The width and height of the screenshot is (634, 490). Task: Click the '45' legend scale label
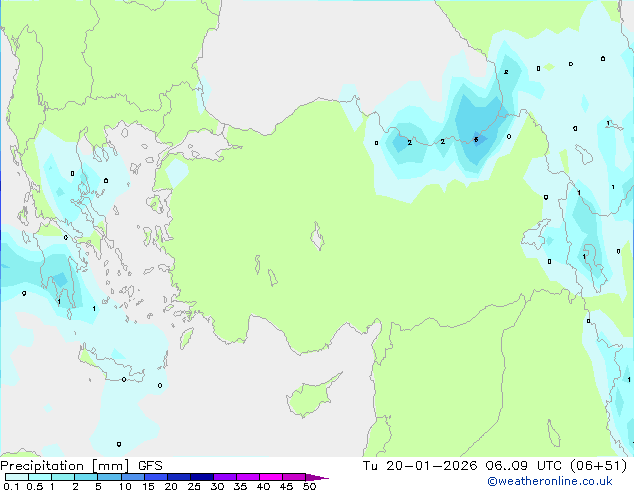(286, 486)
